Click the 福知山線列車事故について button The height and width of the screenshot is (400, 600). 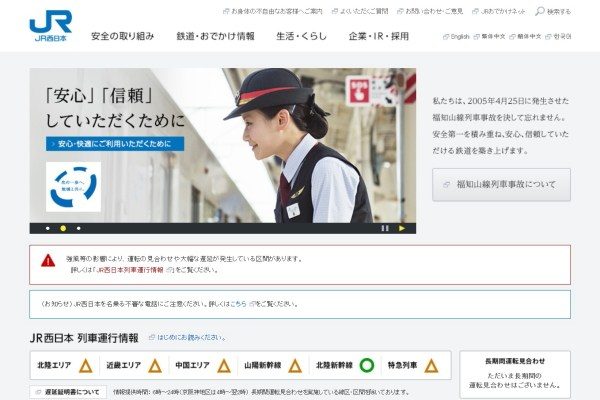pos(501,184)
